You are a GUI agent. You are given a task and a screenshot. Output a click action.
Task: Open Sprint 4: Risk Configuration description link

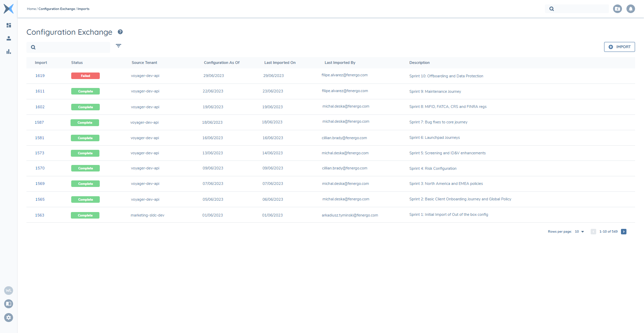click(433, 168)
